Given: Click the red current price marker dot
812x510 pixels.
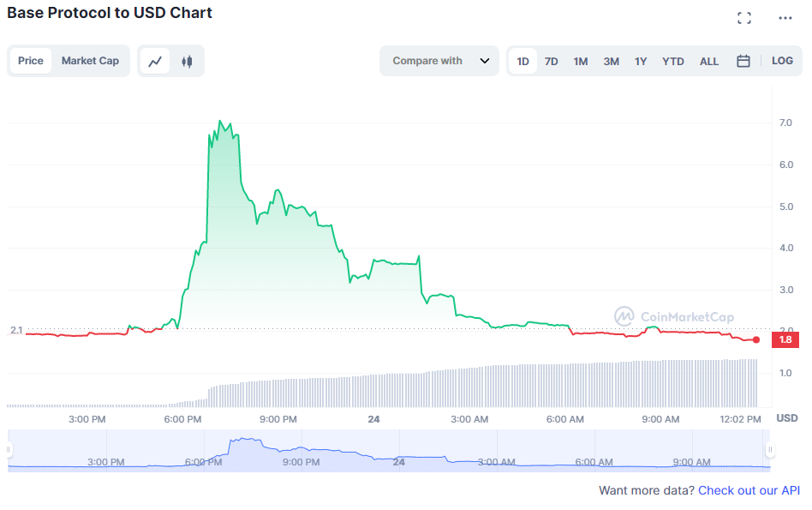Looking at the screenshot, I should pos(756,340).
